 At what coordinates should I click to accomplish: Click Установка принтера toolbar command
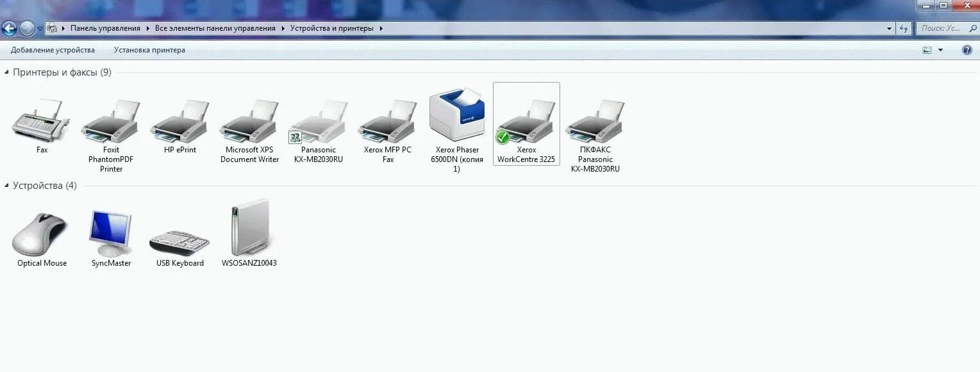coord(149,50)
